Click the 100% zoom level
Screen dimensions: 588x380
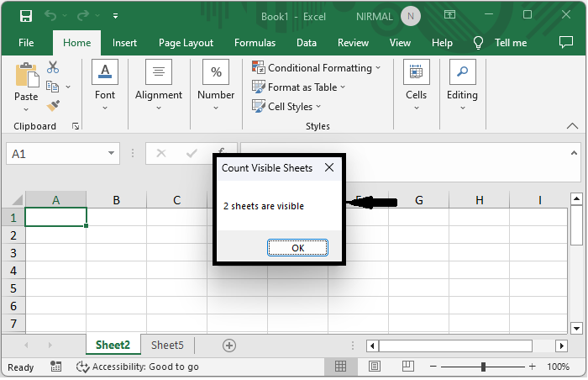click(558, 367)
